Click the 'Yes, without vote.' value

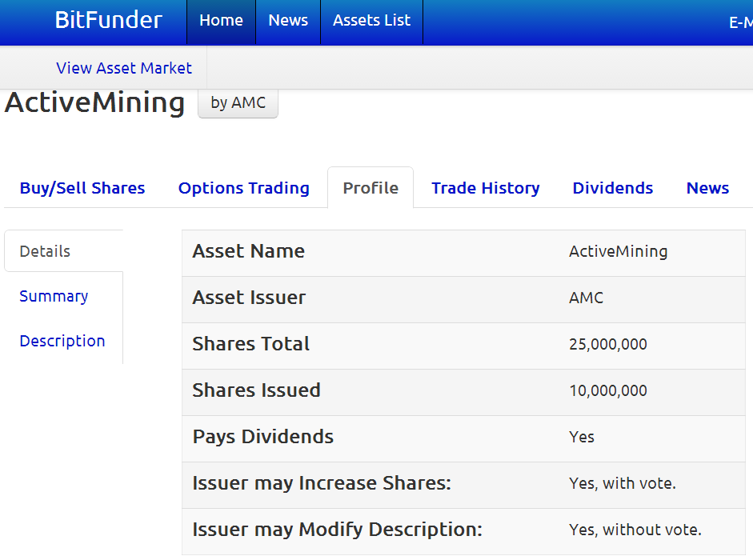[635, 530]
